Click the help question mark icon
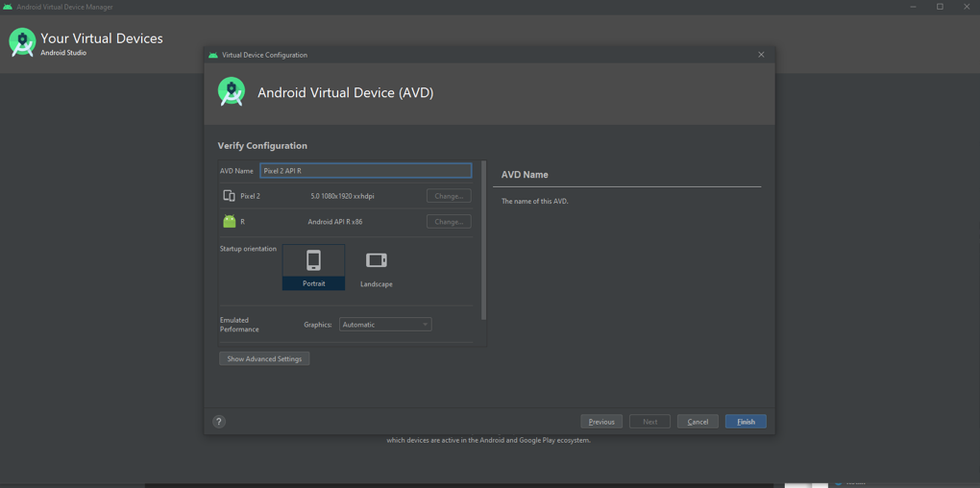This screenshot has height=488, width=980. [219, 422]
